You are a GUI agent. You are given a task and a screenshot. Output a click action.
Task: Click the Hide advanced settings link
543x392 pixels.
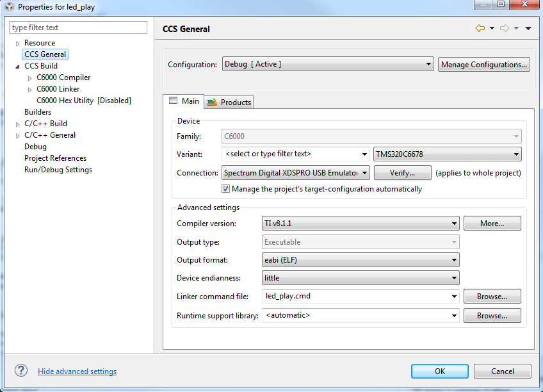coord(77,371)
